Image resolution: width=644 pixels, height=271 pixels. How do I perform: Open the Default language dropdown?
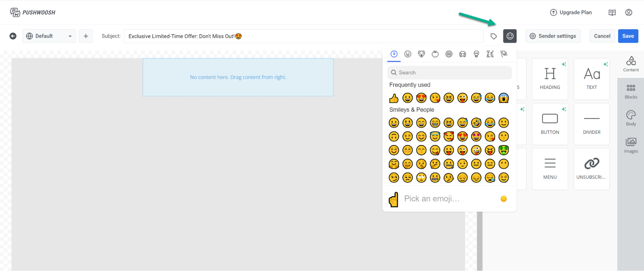[x=49, y=36]
